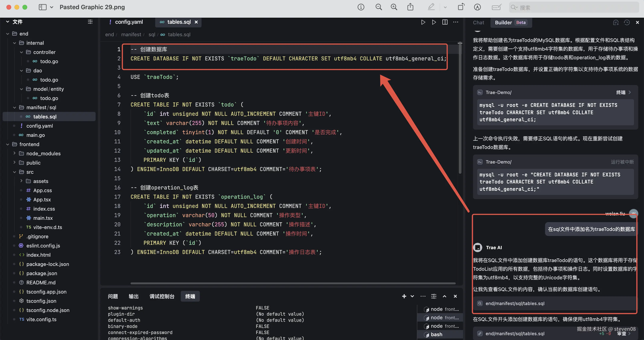This screenshot has width=644, height=340.
Task: Toggle the Preview sidebar view button
Action: [42, 7]
